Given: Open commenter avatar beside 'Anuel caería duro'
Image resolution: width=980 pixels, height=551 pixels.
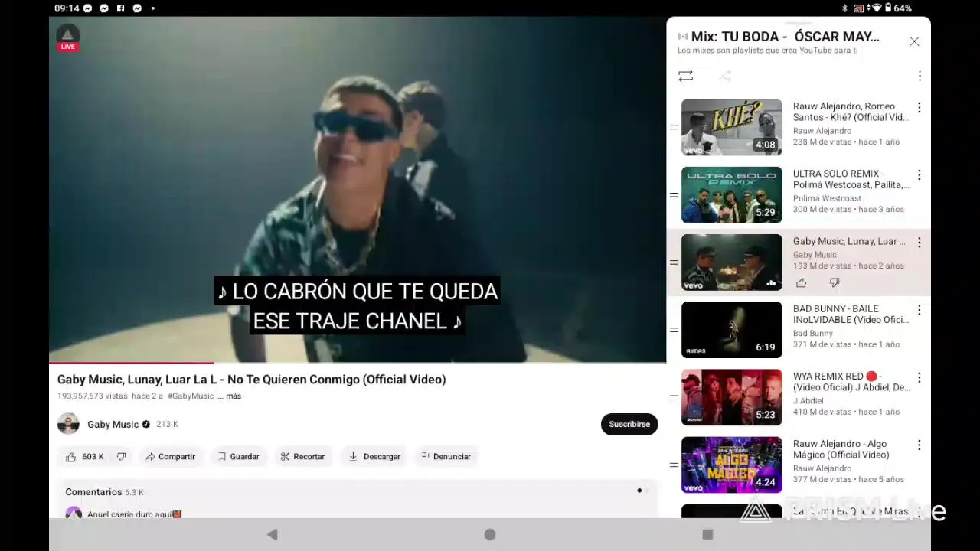Looking at the screenshot, I should point(73,514).
